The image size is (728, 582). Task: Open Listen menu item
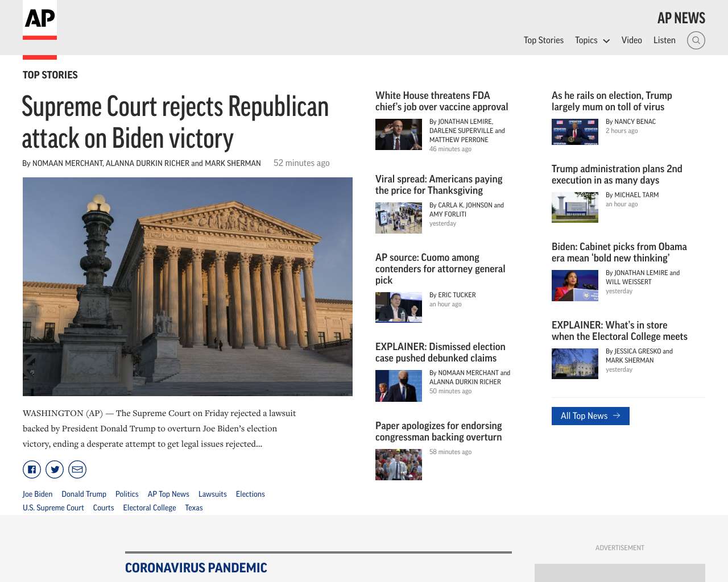[x=664, y=40]
